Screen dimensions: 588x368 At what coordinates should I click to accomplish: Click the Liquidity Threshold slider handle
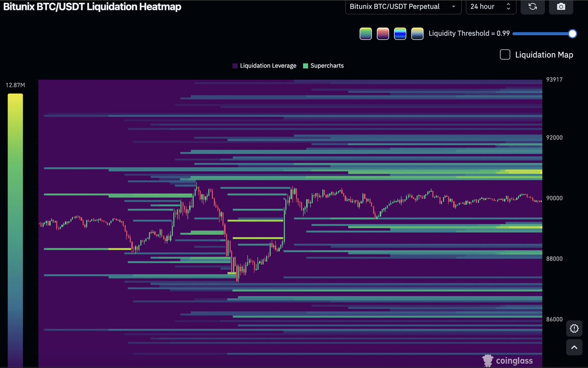click(572, 33)
